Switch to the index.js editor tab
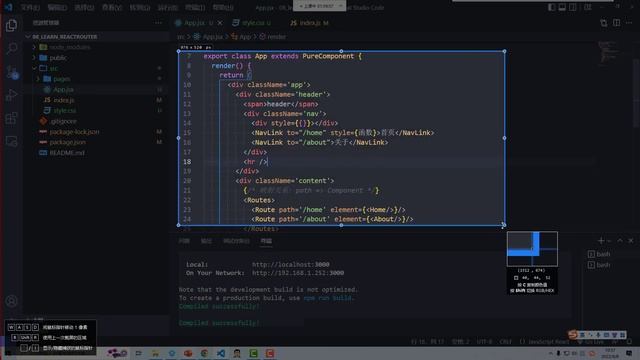This screenshot has height=360, width=640. click(309, 23)
